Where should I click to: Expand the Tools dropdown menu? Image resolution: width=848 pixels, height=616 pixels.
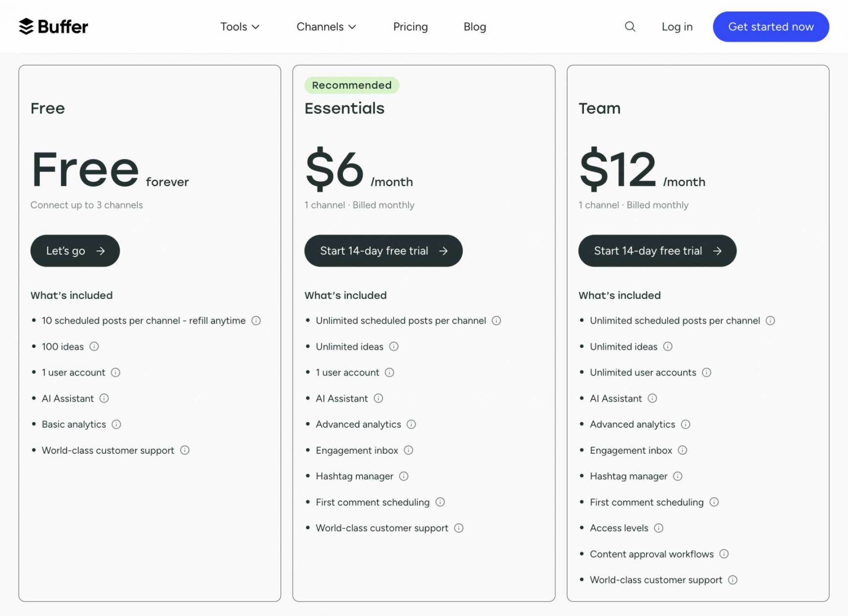[240, 27]
